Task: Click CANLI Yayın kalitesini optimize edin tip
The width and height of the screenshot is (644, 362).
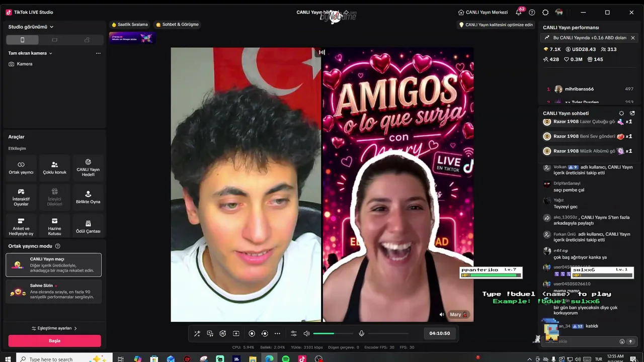Action: [496, 25]
